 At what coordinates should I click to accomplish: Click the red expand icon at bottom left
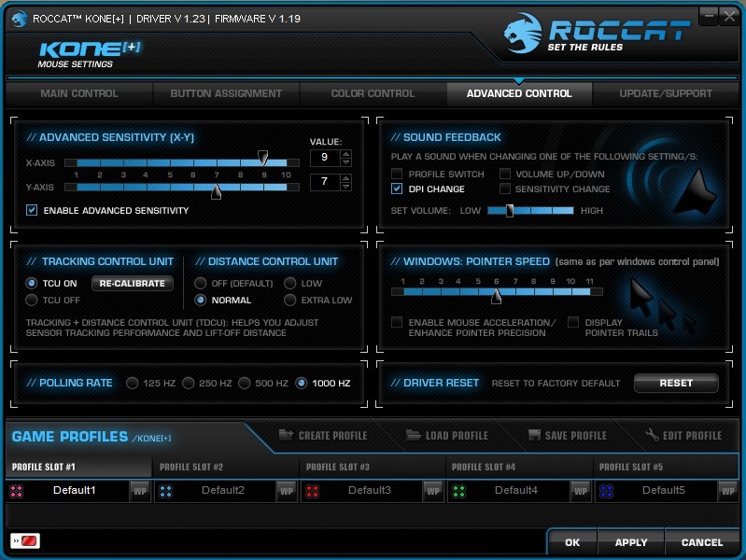click(25, 541)
